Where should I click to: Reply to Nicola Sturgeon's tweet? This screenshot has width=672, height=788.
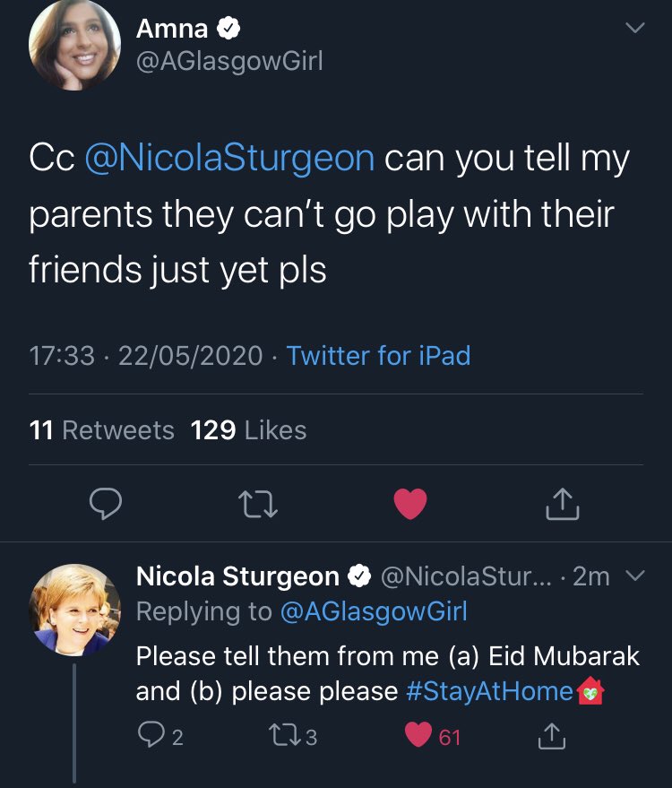click(150, 737)
